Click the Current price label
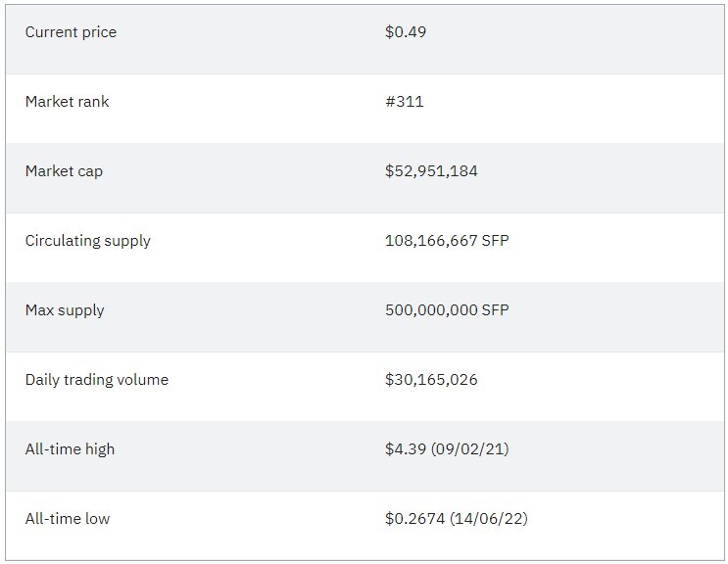 click(71, 32)
